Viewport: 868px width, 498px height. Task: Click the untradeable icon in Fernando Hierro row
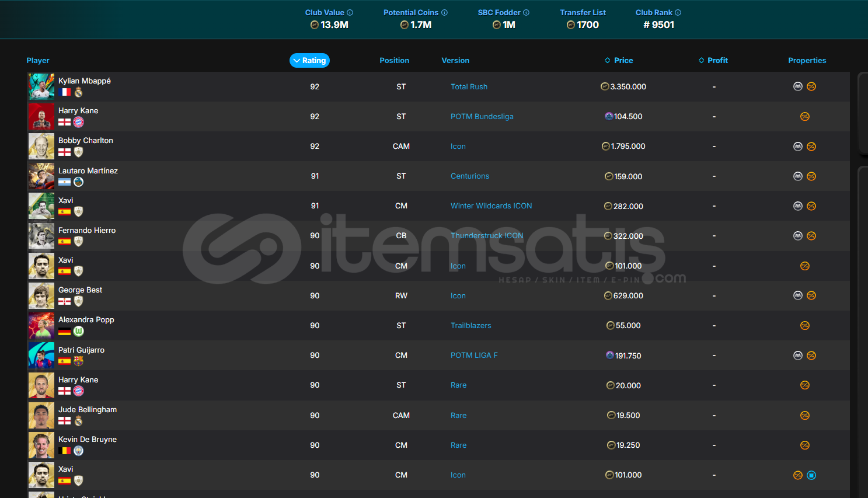tap(811, 236)
